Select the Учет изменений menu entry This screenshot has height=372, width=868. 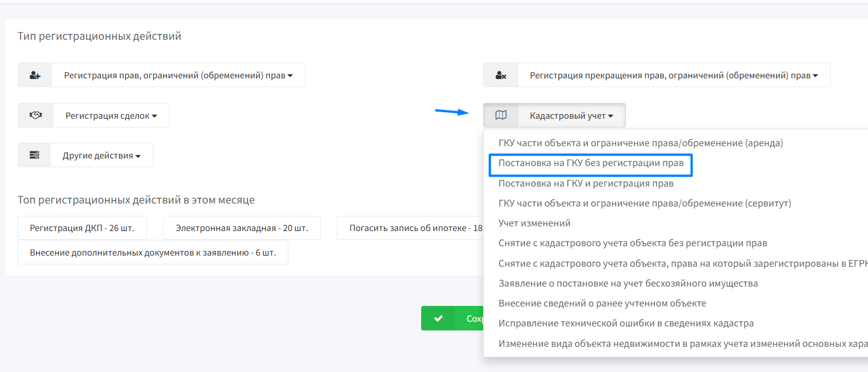coord(534,223)
